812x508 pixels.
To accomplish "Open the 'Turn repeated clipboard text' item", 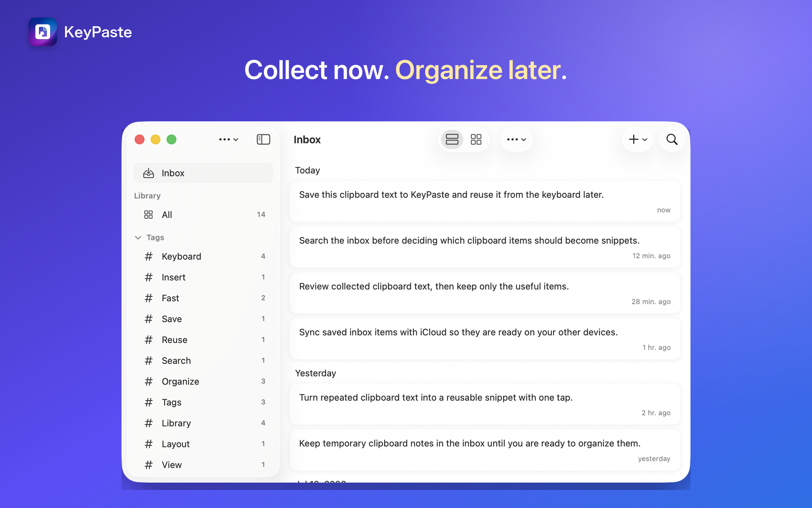I will click(485, 404).
